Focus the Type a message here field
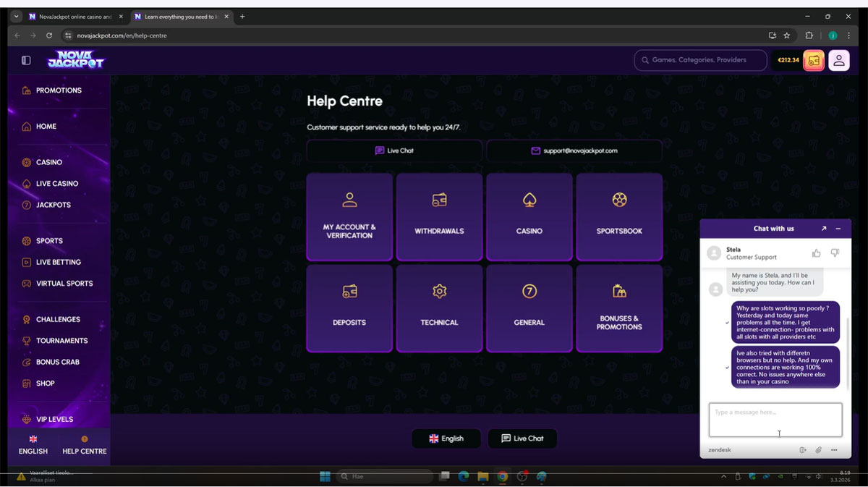Screen dimensions: 868x487 775,420
